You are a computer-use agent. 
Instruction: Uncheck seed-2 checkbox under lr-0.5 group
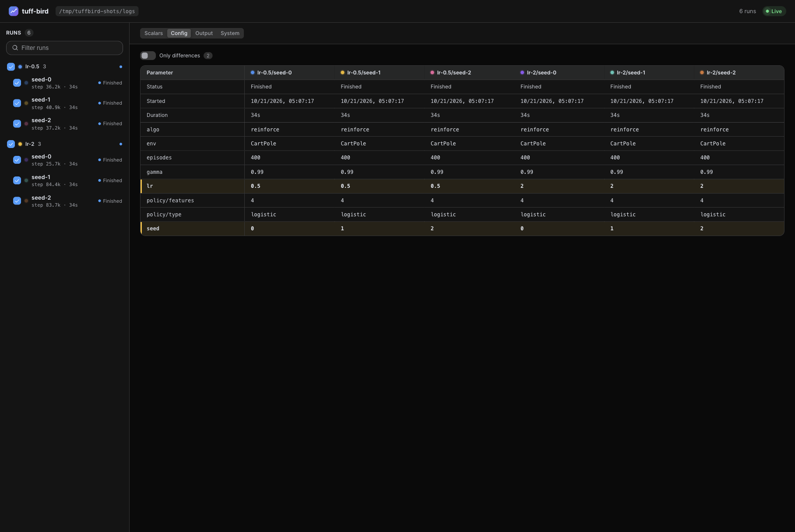(17, 123)
